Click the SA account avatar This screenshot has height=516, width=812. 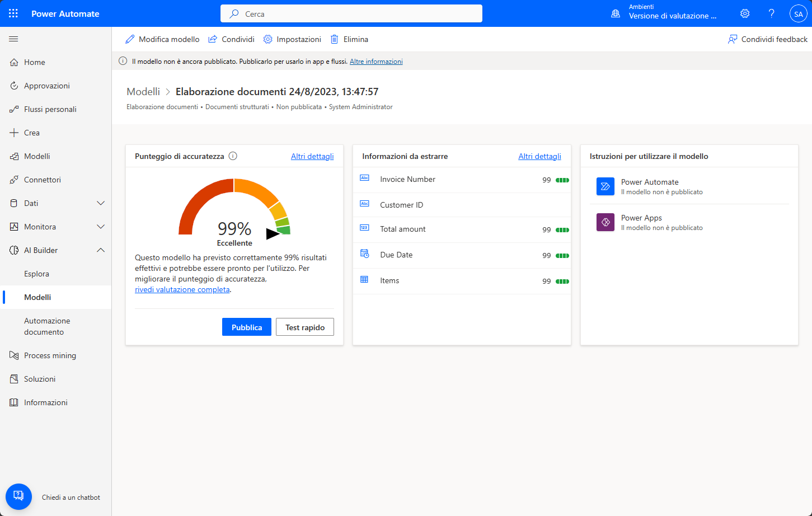[x=798, y=14]
